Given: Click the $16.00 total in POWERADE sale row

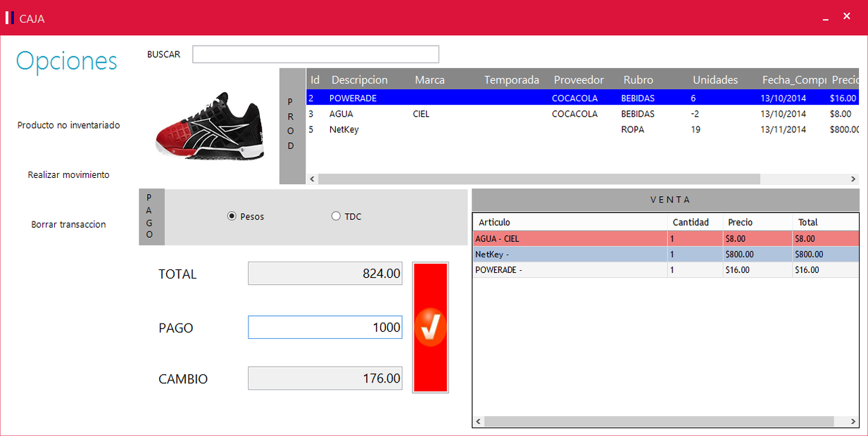Looking at the screenshot, I should 807,270.
